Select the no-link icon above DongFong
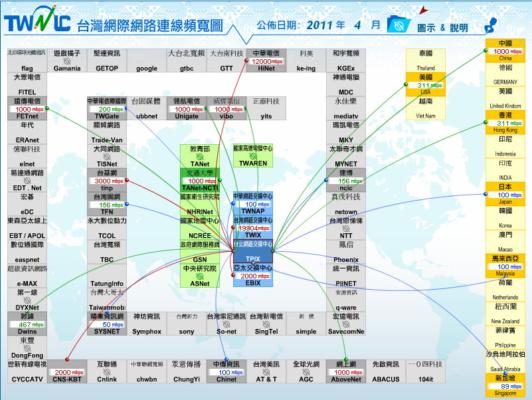 27,348
